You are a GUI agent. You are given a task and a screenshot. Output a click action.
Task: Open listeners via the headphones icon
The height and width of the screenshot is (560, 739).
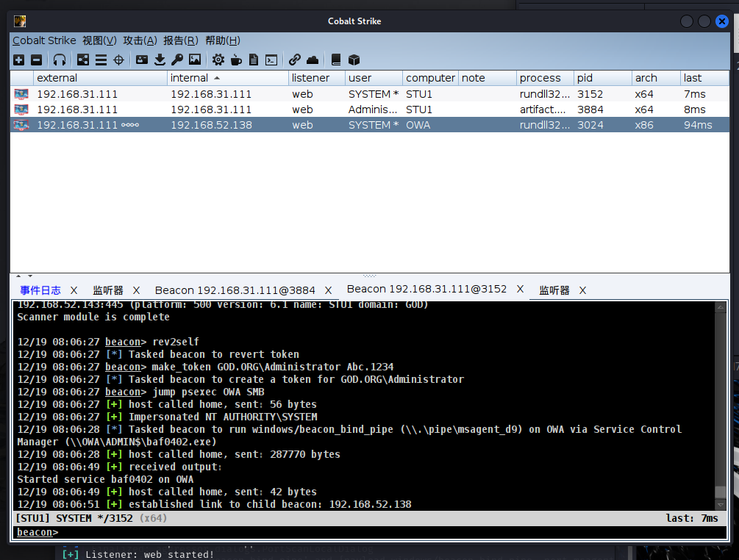[60, 60]
